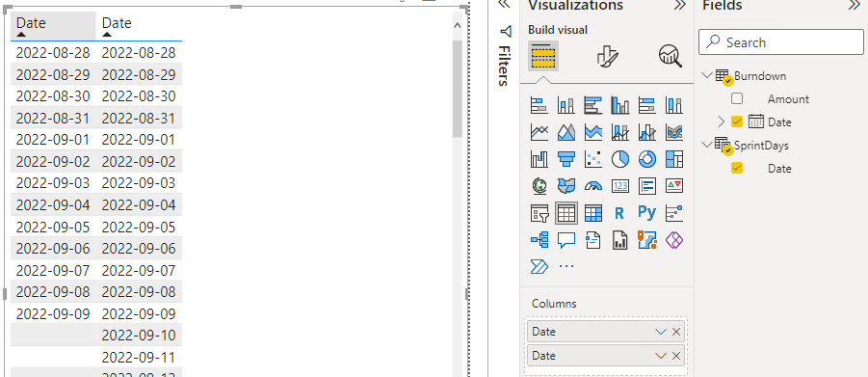Uncheck the SprintDays Date field checkbox
The width and height of the screenshot is (868, 377).
[x=737, y=168]
